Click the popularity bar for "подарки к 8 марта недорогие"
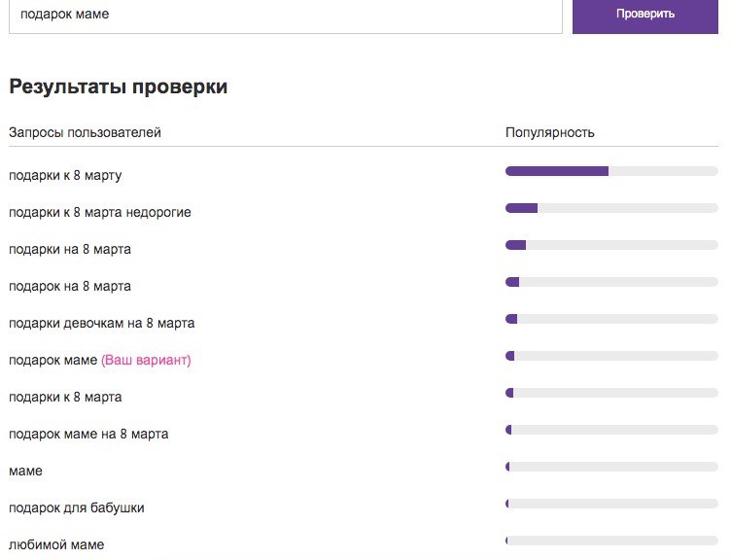Viewport: 731px width, 560px height. pos(611,208)
